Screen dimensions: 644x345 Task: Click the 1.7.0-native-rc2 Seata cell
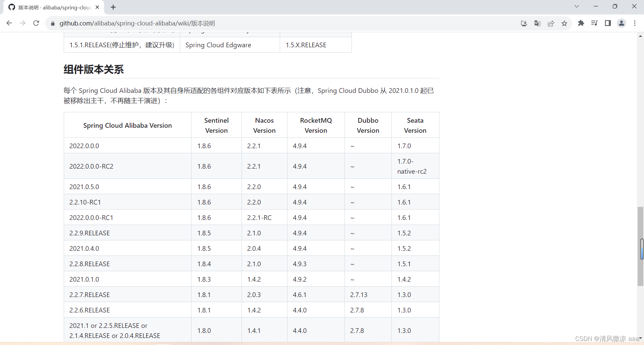click(x=415, y=166)
